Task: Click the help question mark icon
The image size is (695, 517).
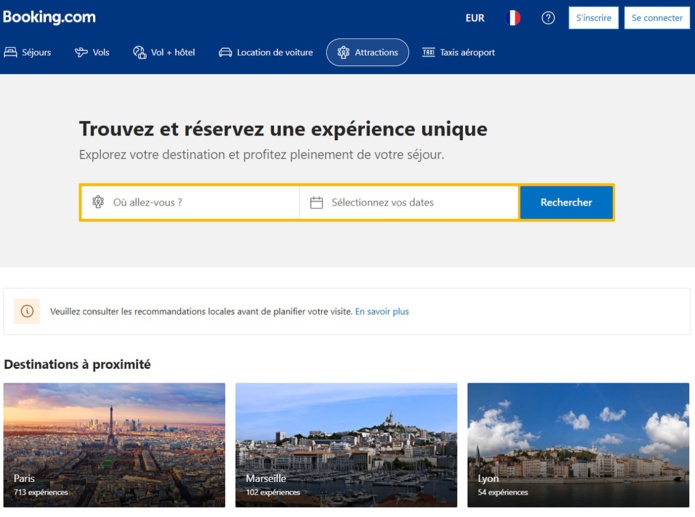Action: click(548, 18)
